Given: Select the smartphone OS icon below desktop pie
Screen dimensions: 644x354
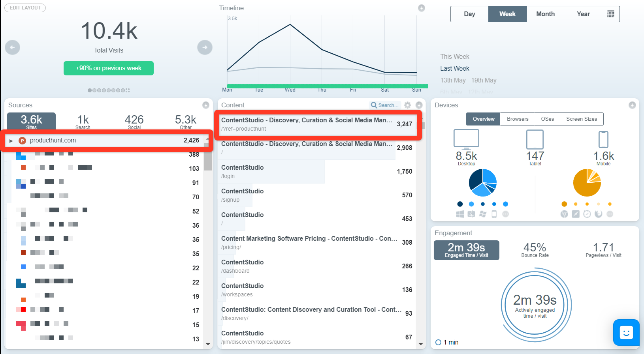Looking at the screenshot, I should coord(494,214).
